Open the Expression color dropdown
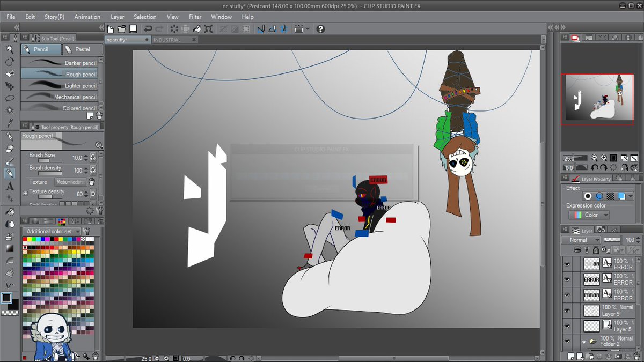 (x=589, y=215)
